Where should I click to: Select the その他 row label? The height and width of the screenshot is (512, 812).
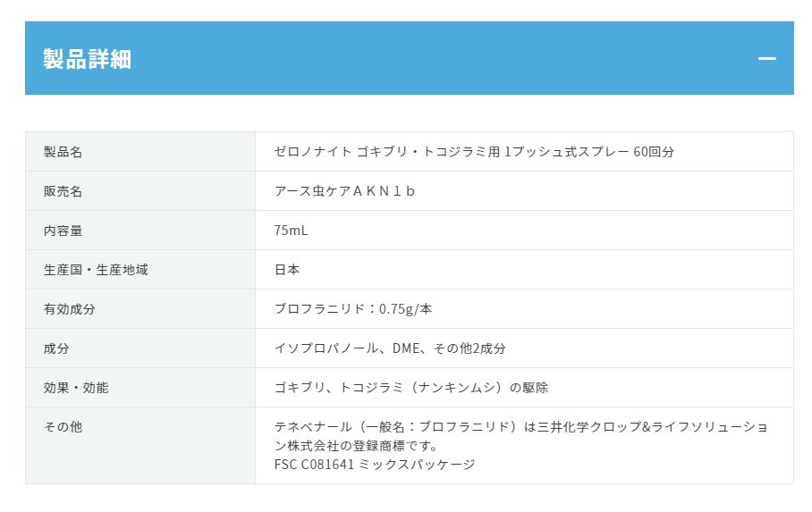tap(63, 426)
